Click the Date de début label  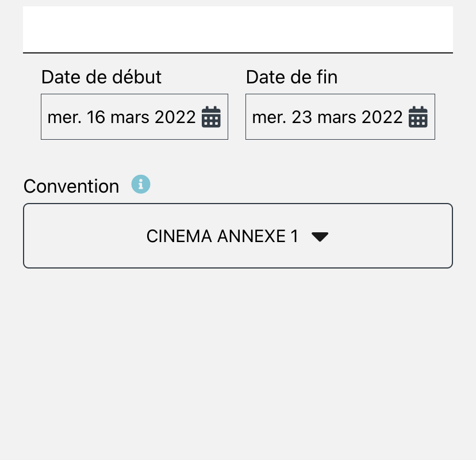(x=101, y=77)
